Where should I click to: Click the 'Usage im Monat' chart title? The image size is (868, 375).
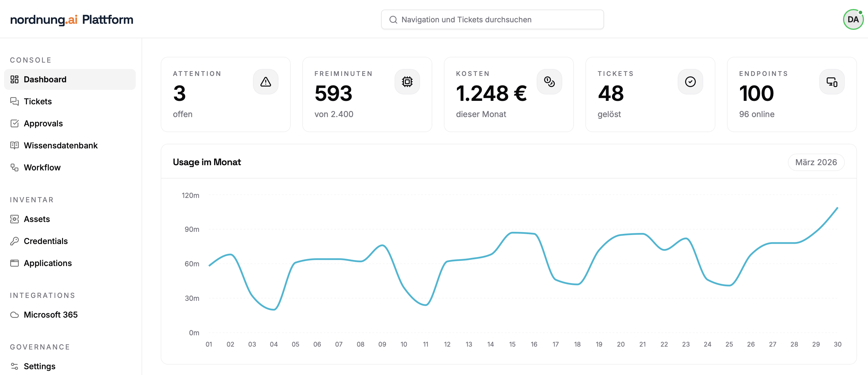207,162
